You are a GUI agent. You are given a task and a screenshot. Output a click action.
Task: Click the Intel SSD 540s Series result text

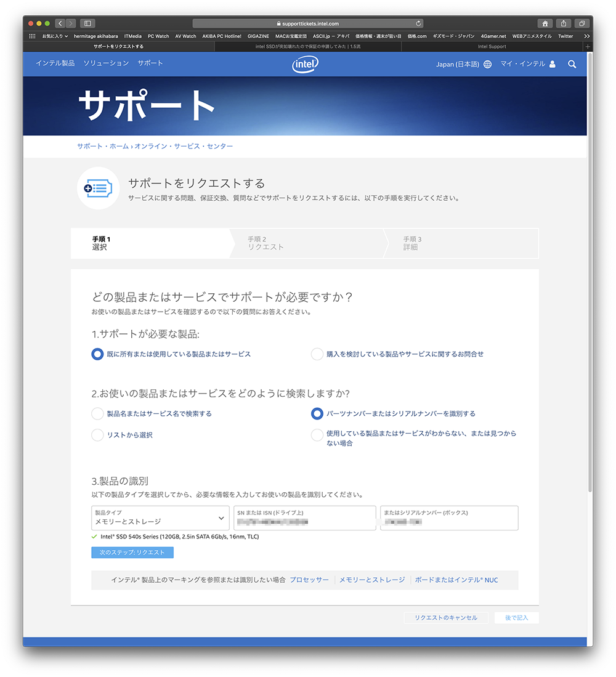[x=180, y=537]
